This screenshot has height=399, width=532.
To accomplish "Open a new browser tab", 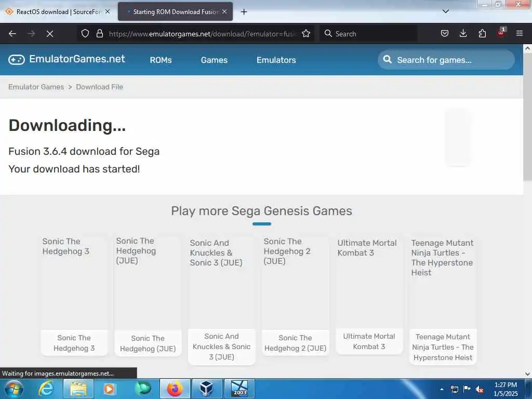I will click(x=244, y=12).
